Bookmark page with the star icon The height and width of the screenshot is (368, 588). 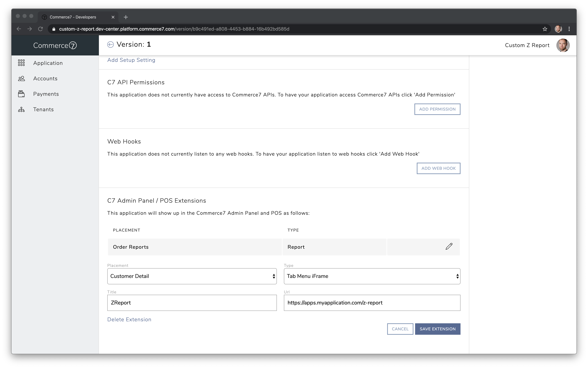tap(545, 29)
